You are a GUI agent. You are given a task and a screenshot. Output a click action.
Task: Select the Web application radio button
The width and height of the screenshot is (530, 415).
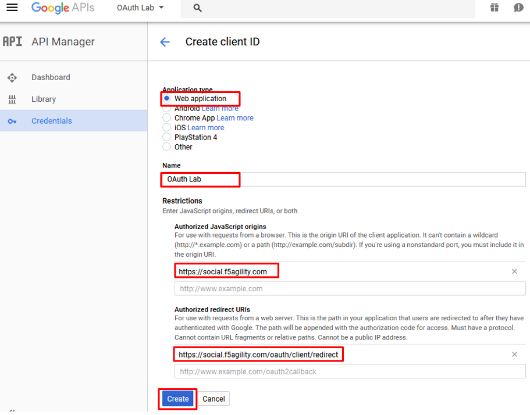167,98
